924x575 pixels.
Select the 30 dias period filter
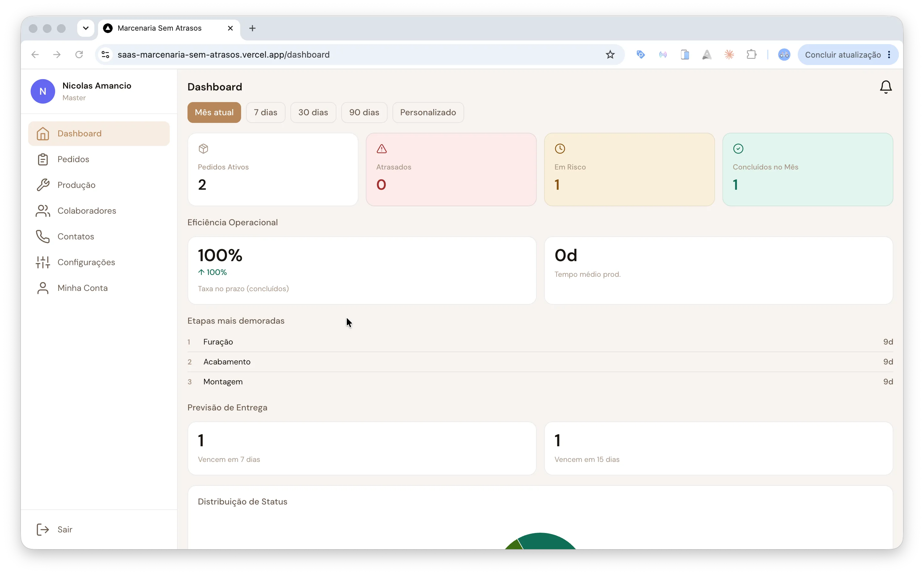[x=313, y=112]
